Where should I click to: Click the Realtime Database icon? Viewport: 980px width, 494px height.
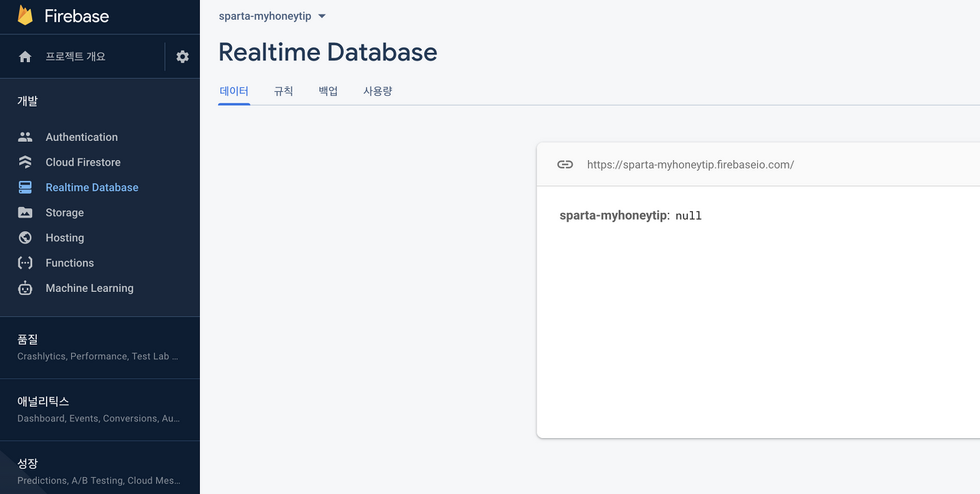click(25, 188)
